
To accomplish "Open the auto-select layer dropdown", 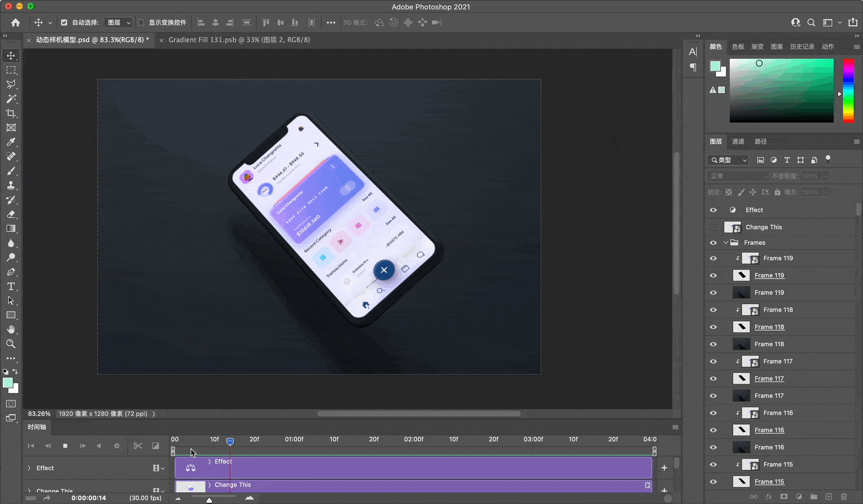I will tap(119, 22).
